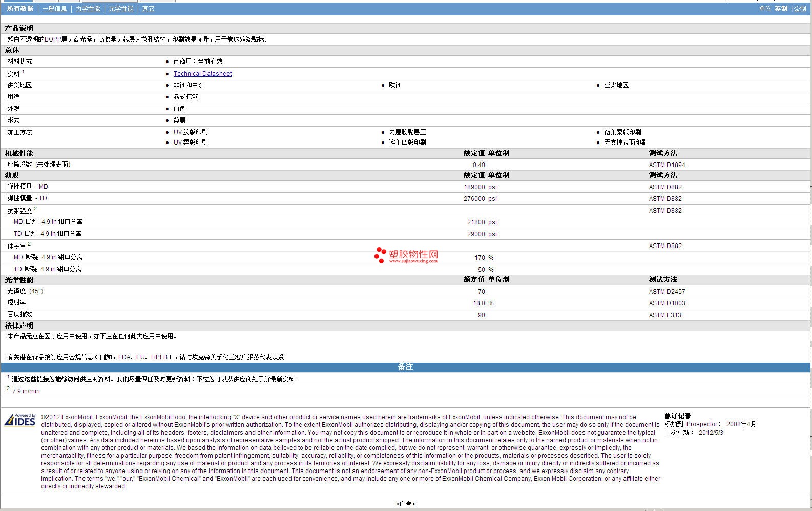
Task: Open the 光学性能 tab
Action: tap(121, 9)
